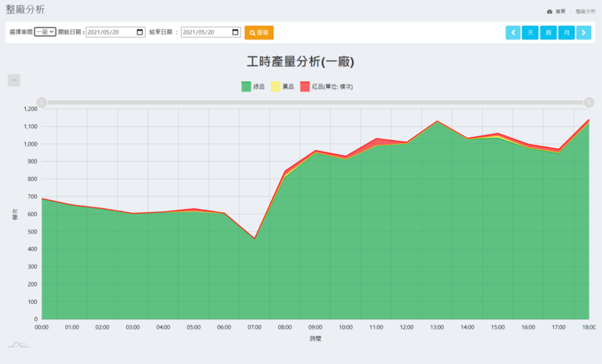Viewport: 602px width, 364px height.
Task: Go to previous period with left arrow
Action: pyautogui.click(x=513, y=33)
